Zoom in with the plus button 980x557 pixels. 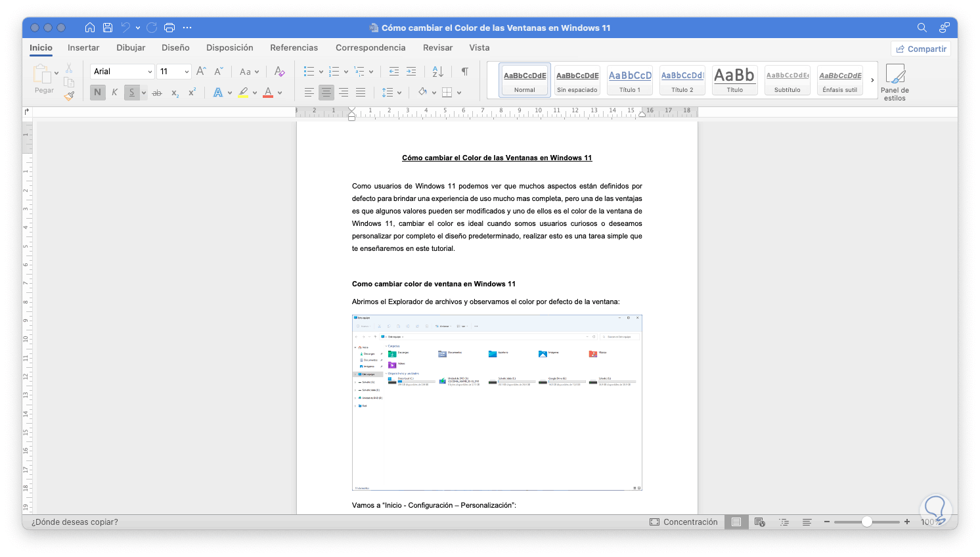pos(907,522)
